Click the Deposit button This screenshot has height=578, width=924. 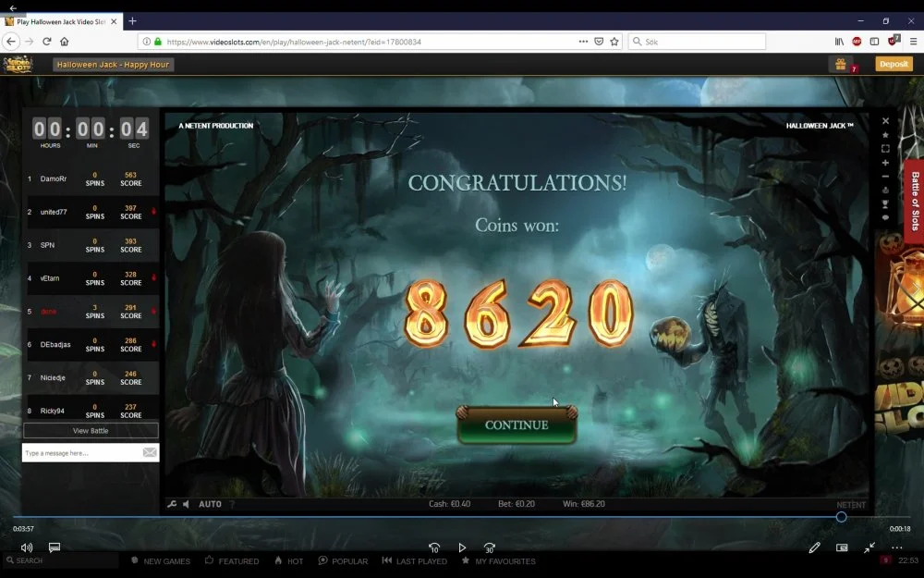coord(894,64)
